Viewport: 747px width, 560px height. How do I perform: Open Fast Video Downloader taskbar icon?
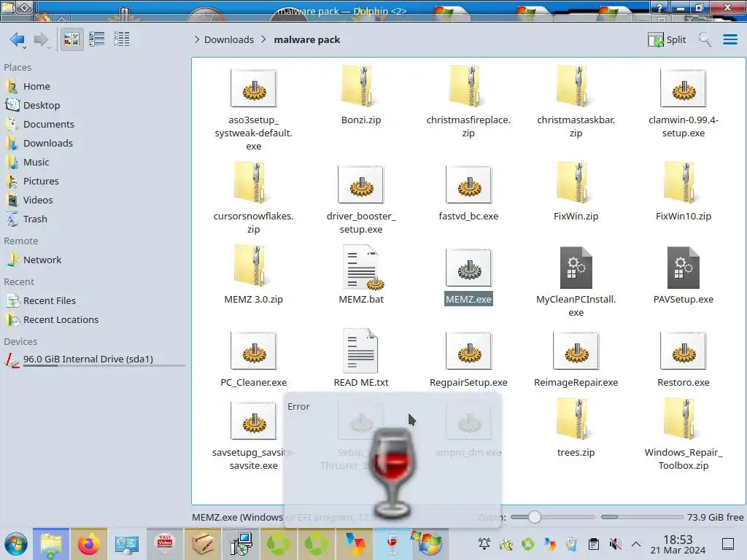tap(165, 544)
